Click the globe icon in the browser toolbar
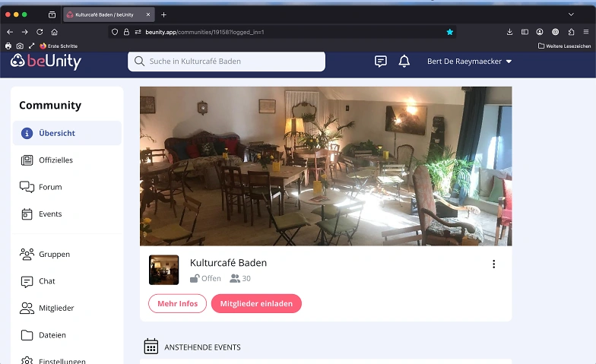596x364 pixels. (555, 32)
